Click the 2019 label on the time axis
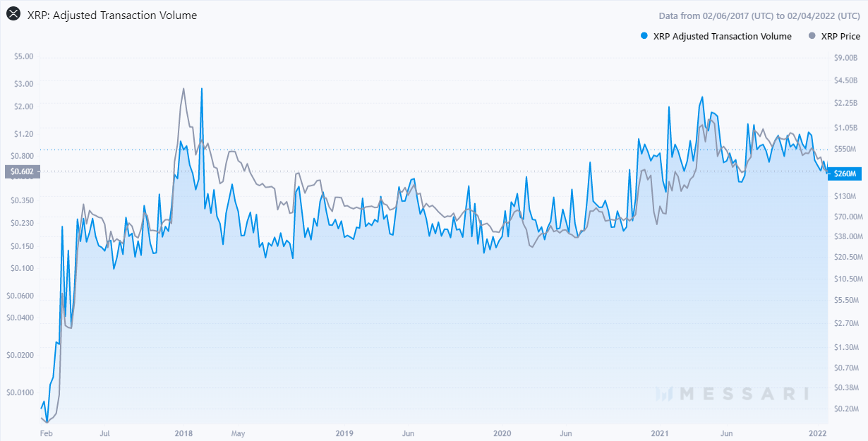Viewport: 868px width, 441px height. (344, 433)
